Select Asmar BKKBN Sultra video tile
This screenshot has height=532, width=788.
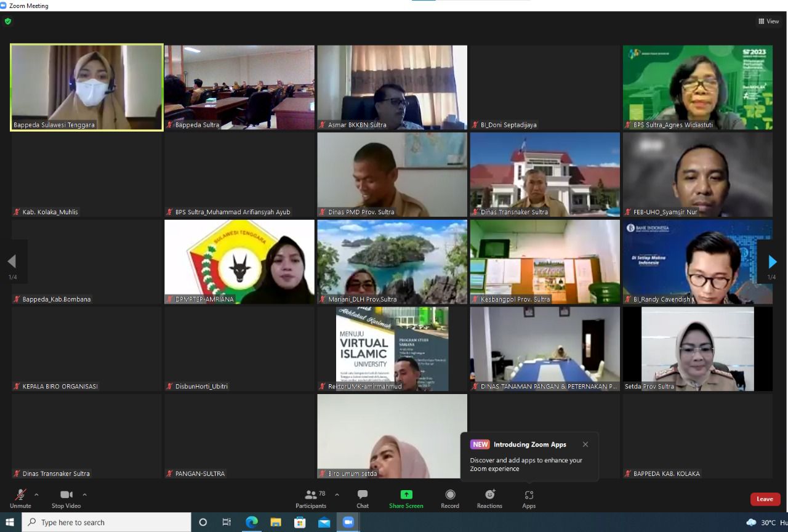tap(392, 87)
